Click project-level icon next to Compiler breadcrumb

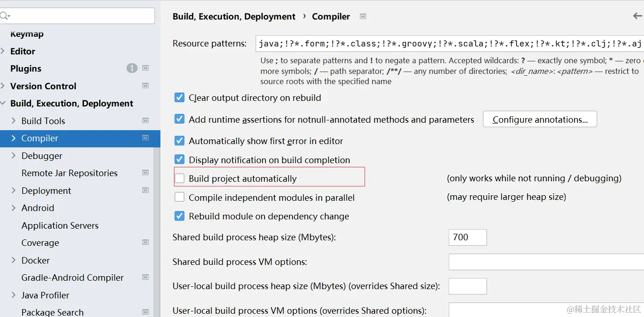pyautogui.click(x=363, y=17)
